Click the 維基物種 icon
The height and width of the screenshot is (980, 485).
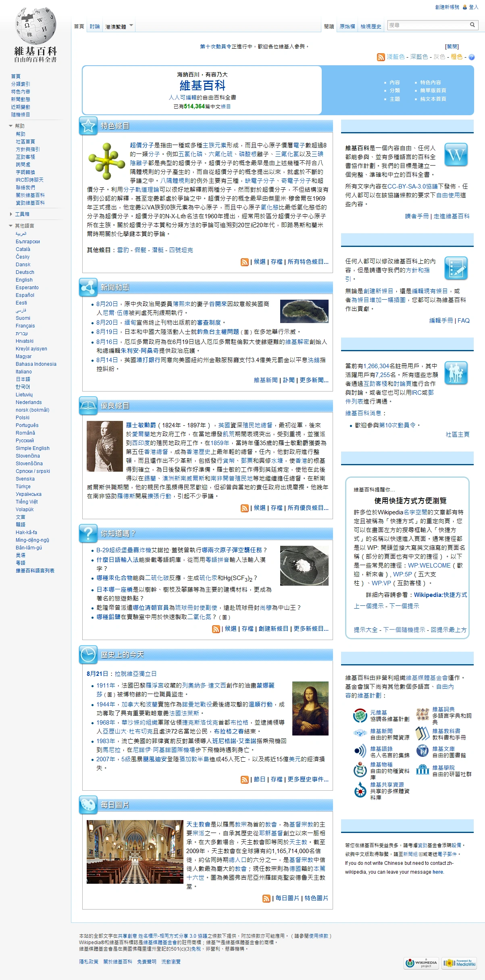pos(360,770)
